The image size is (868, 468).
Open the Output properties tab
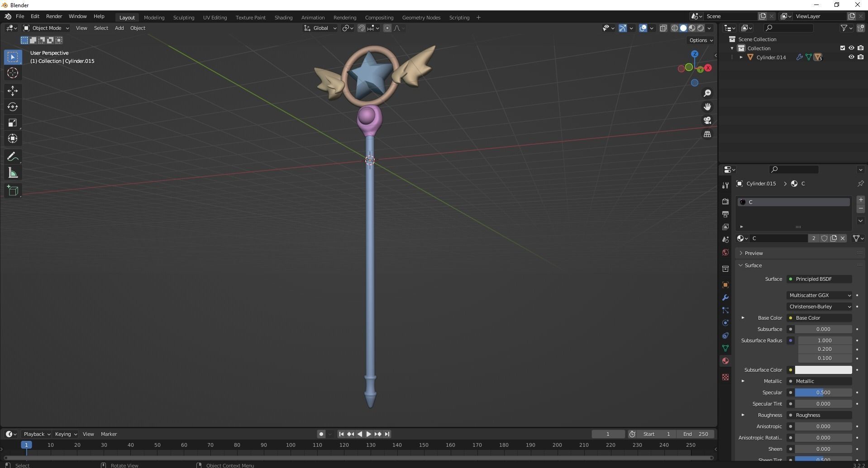tap(725, 214)
